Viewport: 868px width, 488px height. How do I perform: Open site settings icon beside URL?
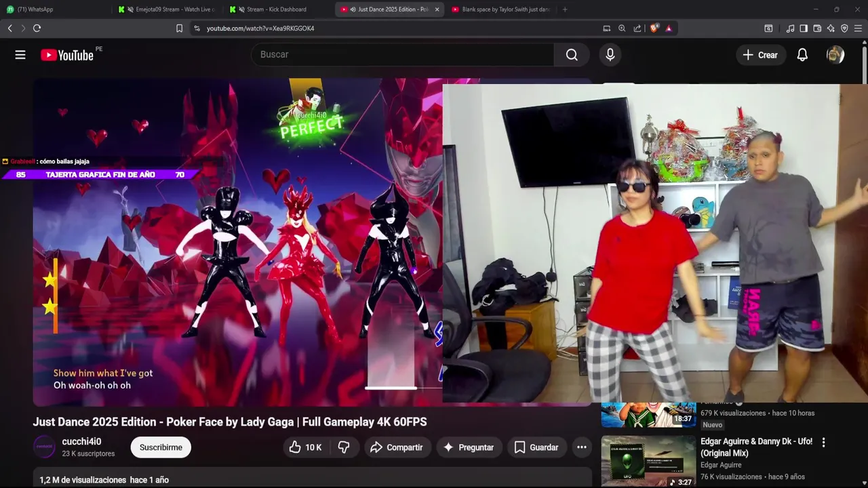click(197, 28)
